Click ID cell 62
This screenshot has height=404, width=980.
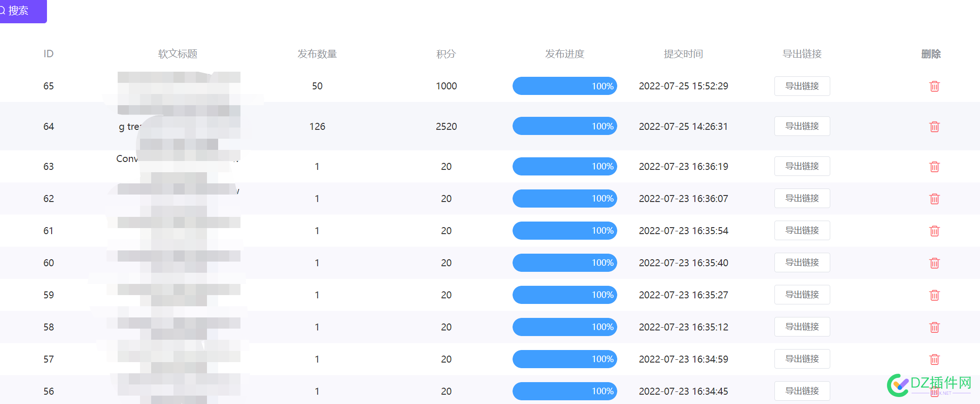click(48, 199)
